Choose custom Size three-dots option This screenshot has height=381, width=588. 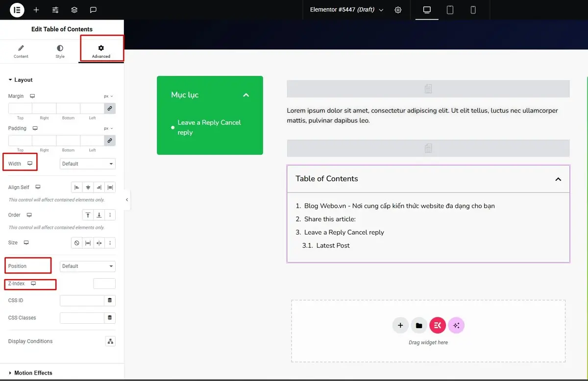110,243
